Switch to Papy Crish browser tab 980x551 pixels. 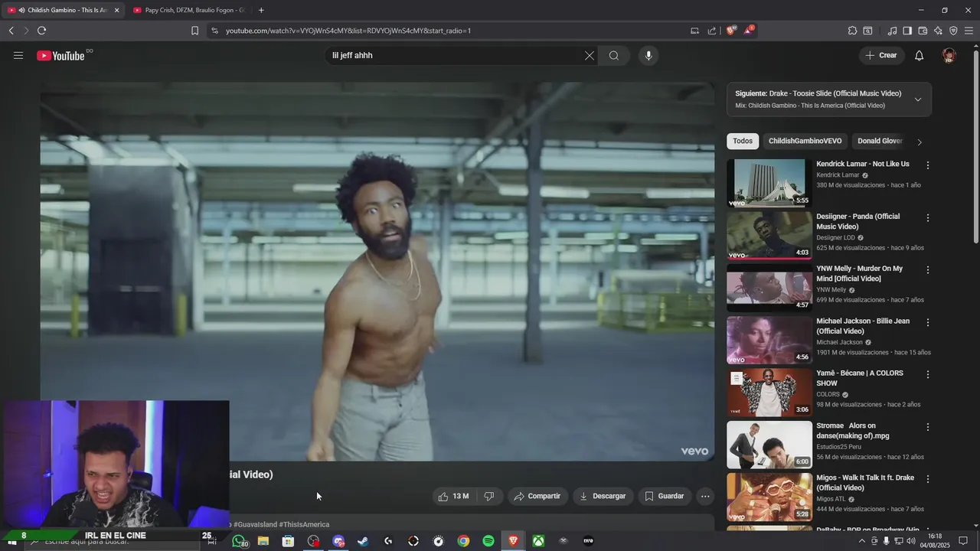pos(188,10)
